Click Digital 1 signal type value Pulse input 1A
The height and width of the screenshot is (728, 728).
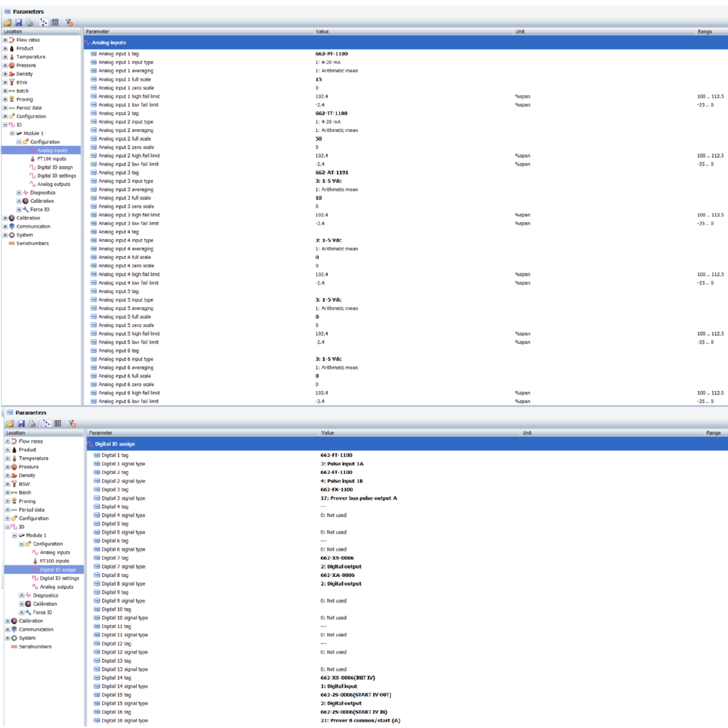tap(342, 464)
